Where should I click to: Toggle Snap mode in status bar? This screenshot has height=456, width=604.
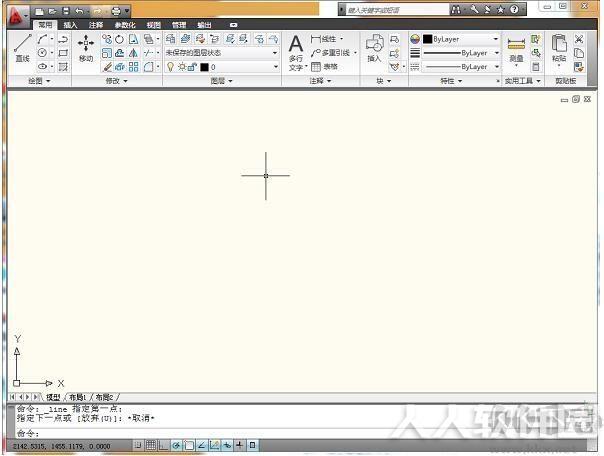tap(138, 446)
